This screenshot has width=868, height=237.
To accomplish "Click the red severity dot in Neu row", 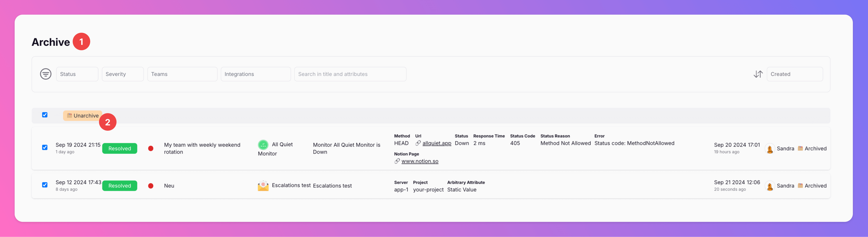I will point(151,186).
